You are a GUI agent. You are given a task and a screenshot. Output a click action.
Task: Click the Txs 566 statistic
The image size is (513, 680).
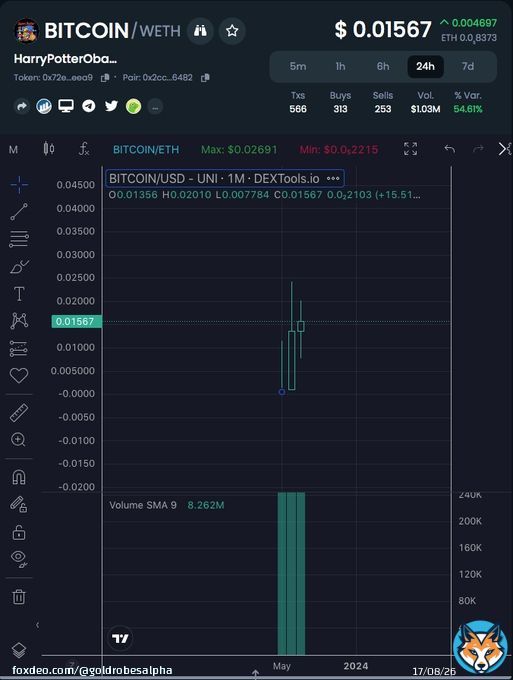tap(298, 102)
